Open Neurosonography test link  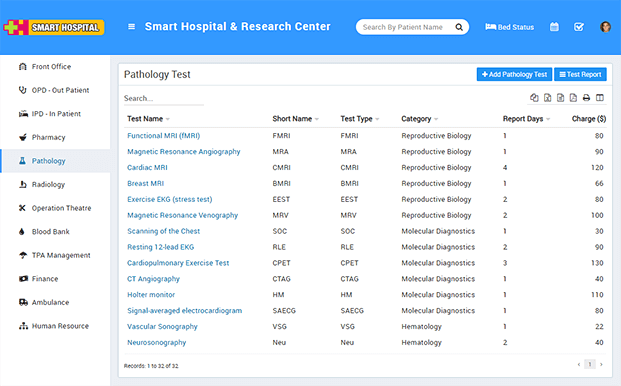coord(156,342)
